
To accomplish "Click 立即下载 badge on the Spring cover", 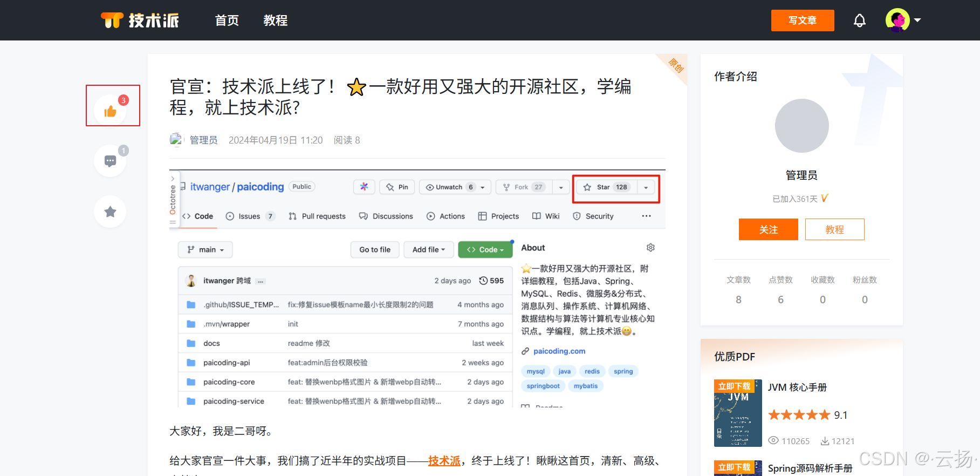I will pos(734,467).
